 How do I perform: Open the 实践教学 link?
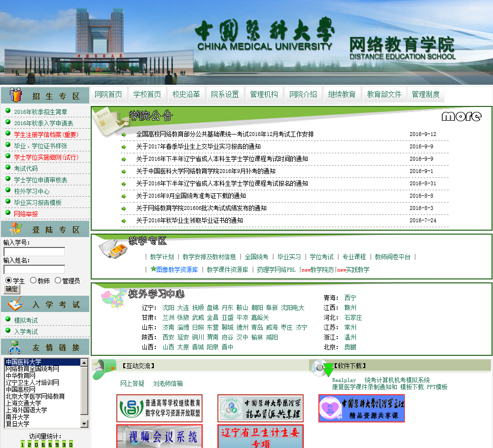(357, 270)
